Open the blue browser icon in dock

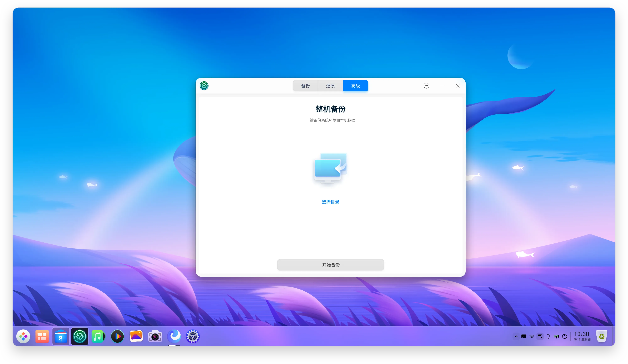pos(174,337)
